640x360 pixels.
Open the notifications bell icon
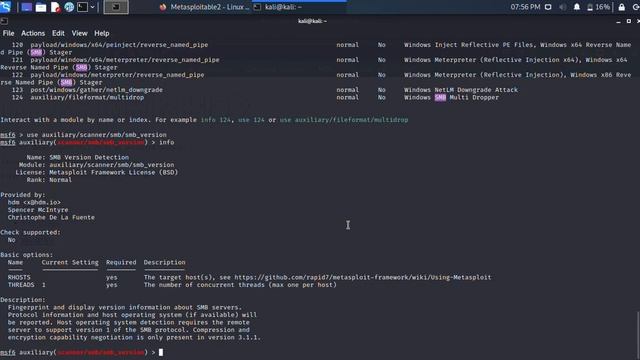click(577, 7)
